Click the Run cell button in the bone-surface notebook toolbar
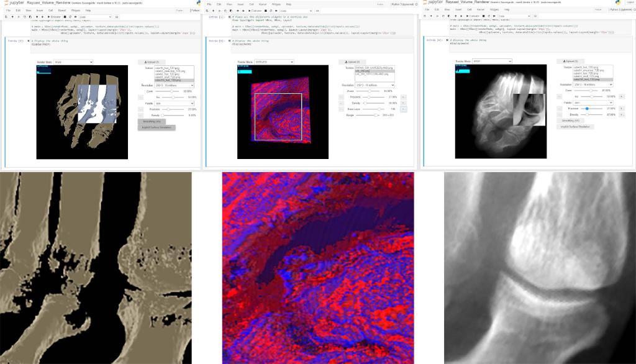Viewport: 636px width, 364px height. (55, 17)
